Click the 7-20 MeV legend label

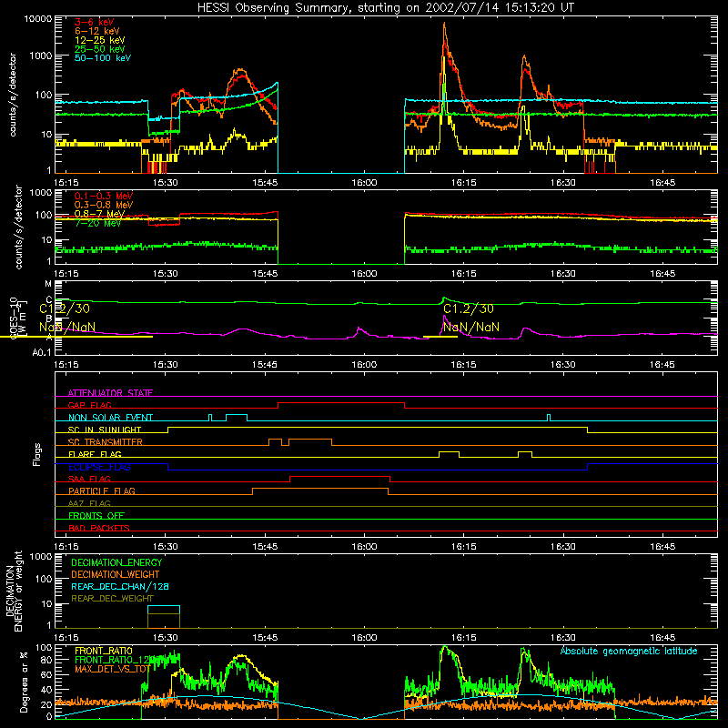[98, 223]
